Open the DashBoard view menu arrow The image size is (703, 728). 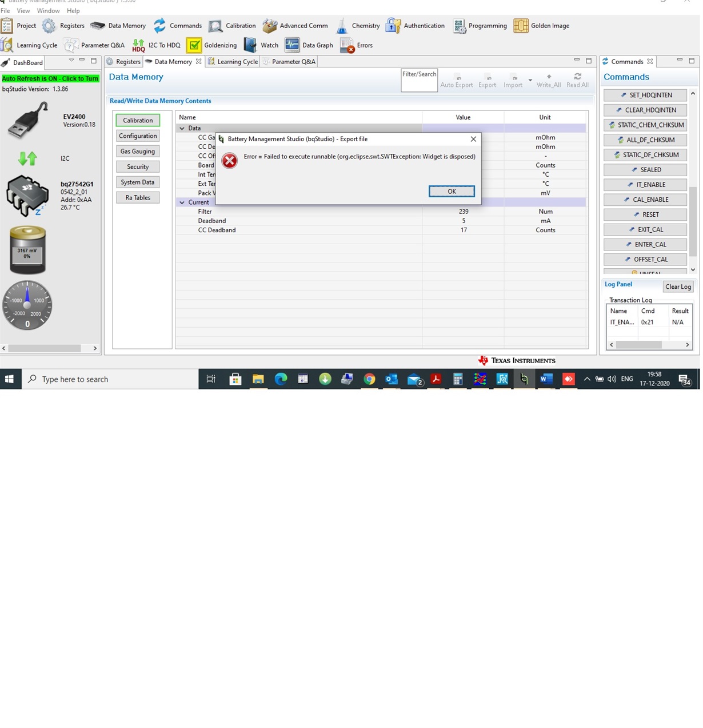(x=71, y=60)
